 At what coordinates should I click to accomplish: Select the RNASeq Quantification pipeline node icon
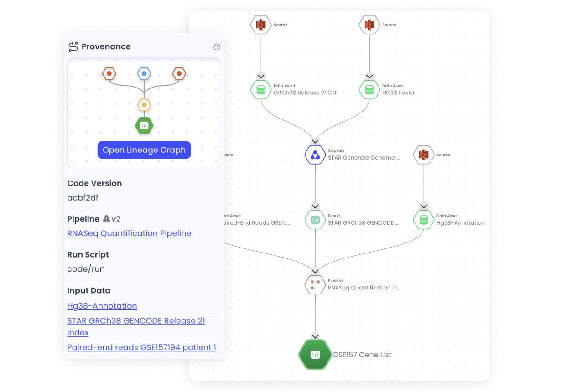(315, 284)
